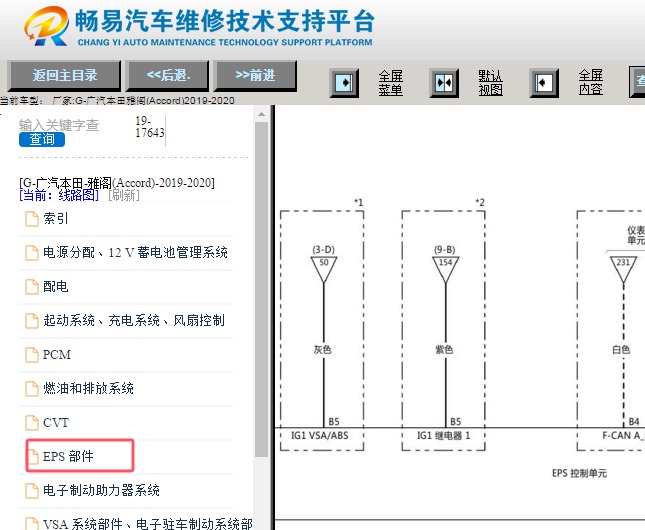
Task: Click the 灰色 wire label
Action: pyautogui.click(x=322, y=350)
